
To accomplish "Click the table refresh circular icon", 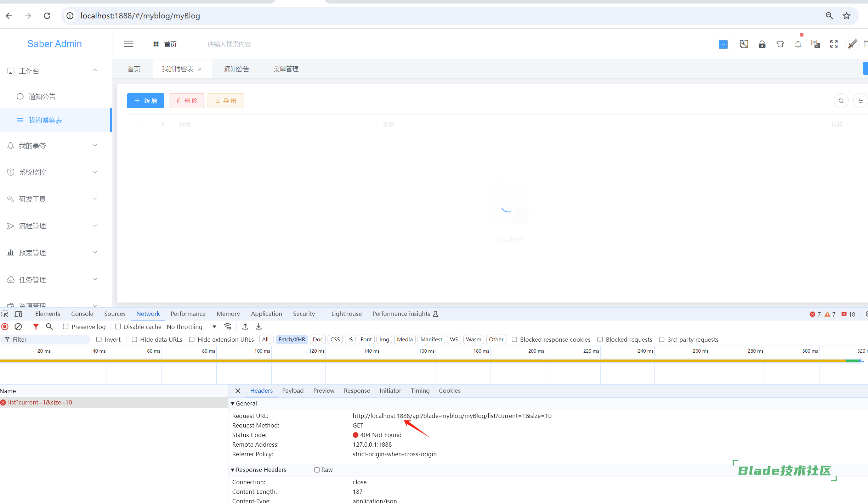I will pyautogui.click(x=841, y=101).
